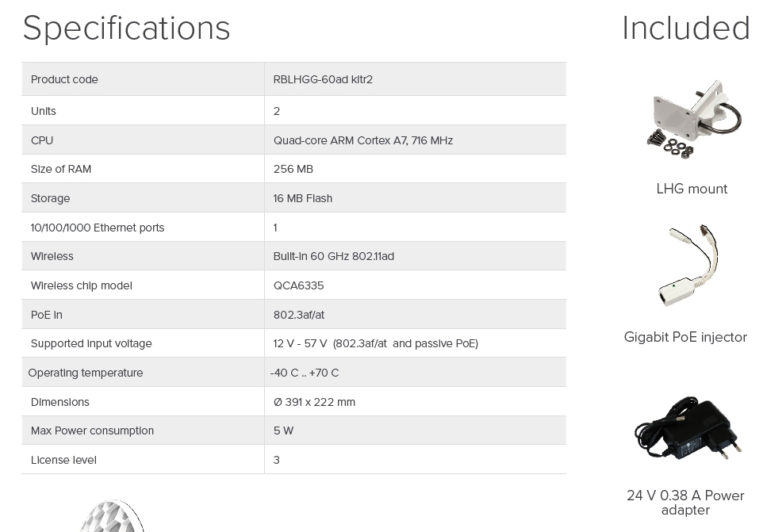Click the antenna dish image at bottom
Viewport: 767px width, 532px height.
pos(112,516)
